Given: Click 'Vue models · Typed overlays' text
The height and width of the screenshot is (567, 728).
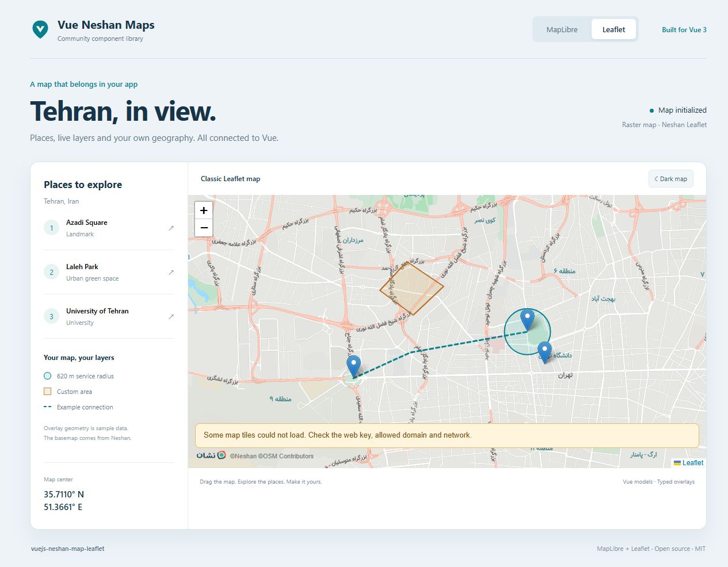Looking at the screenshot, I should (658, 482).
